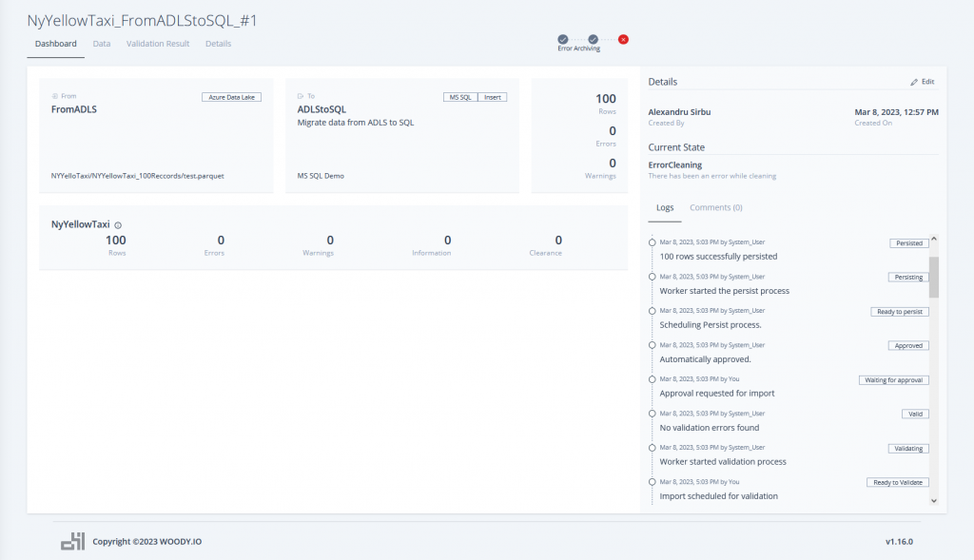Click the To destination icon
This screenshot has height=560, width=974.
coord(301,96)
